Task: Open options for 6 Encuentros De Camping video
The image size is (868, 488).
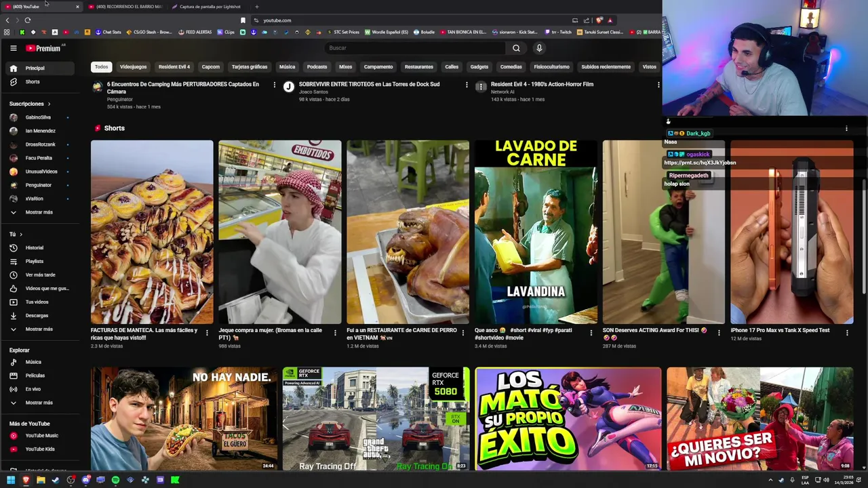Action: pos(275,85)
